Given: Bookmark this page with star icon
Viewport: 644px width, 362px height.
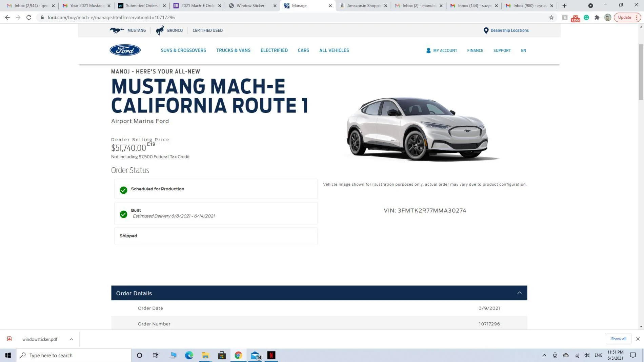Looking at the screenshot, I should click(551, 17).
